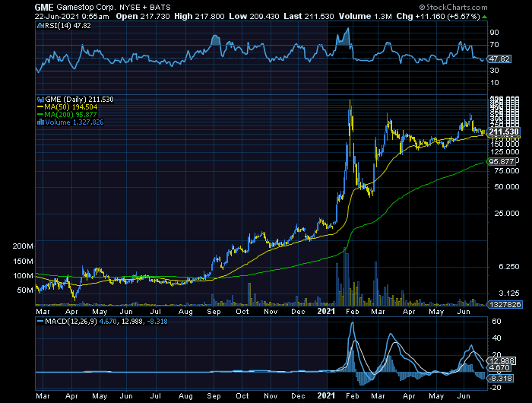532x403 pixels.
Task: Click the Dec label under the price chart
Action: pyautogui.click(x=298, y=312)
